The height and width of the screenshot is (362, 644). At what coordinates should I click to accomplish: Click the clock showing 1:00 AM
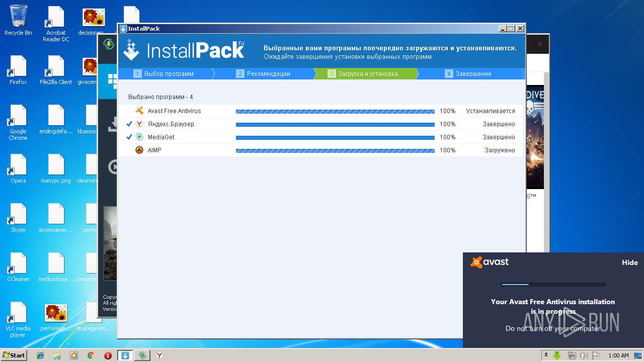[618, 355]
